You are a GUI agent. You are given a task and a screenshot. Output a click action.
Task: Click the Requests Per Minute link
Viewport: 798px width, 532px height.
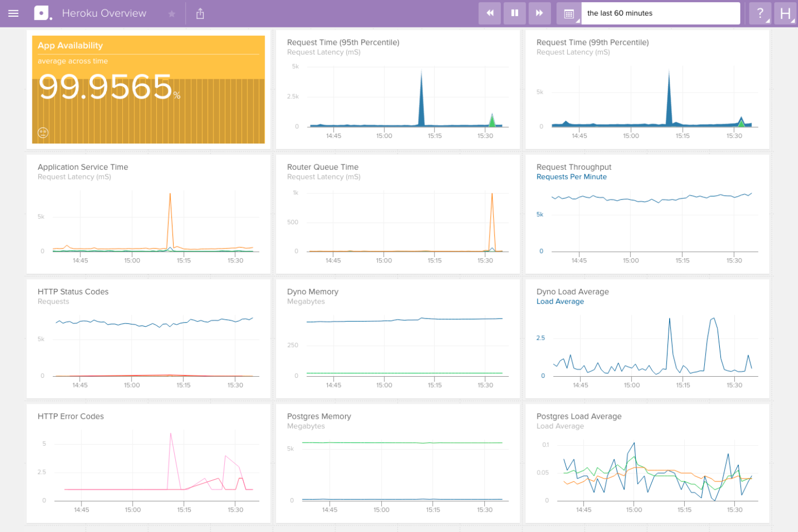pos(572,176)
